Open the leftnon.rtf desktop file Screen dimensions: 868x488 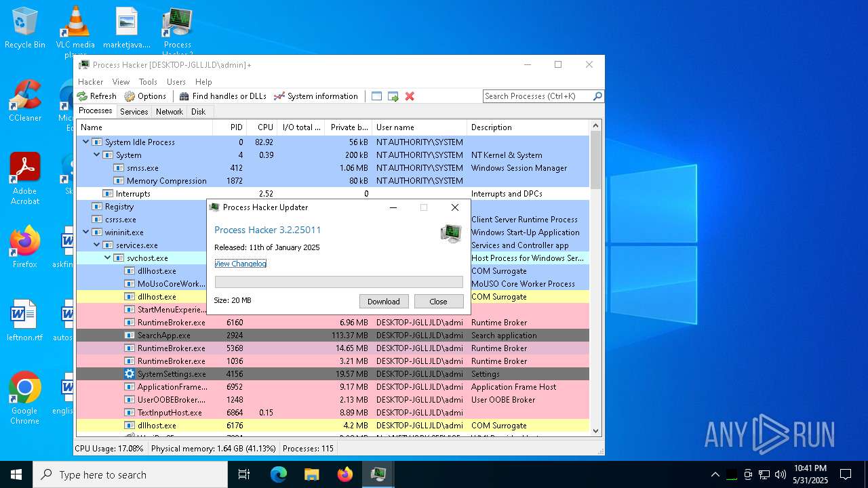pos(25,321)
